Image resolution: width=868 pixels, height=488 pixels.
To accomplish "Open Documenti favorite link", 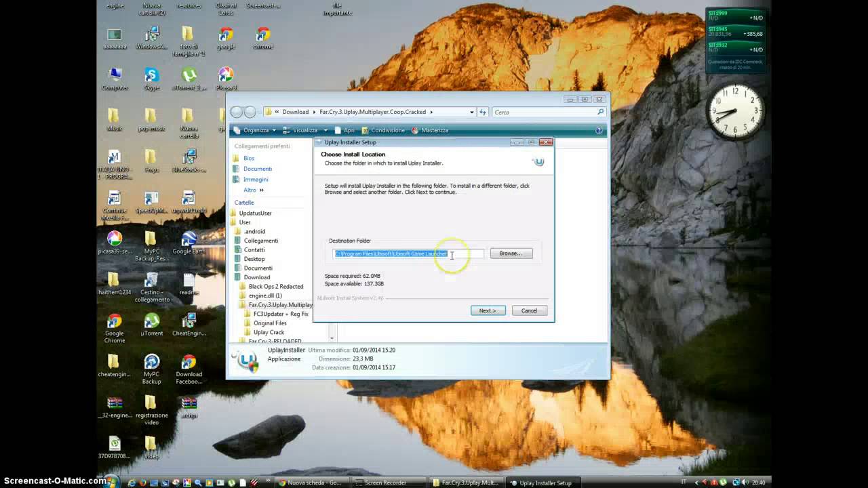I will pyautogui.click(x=258, y=169).
